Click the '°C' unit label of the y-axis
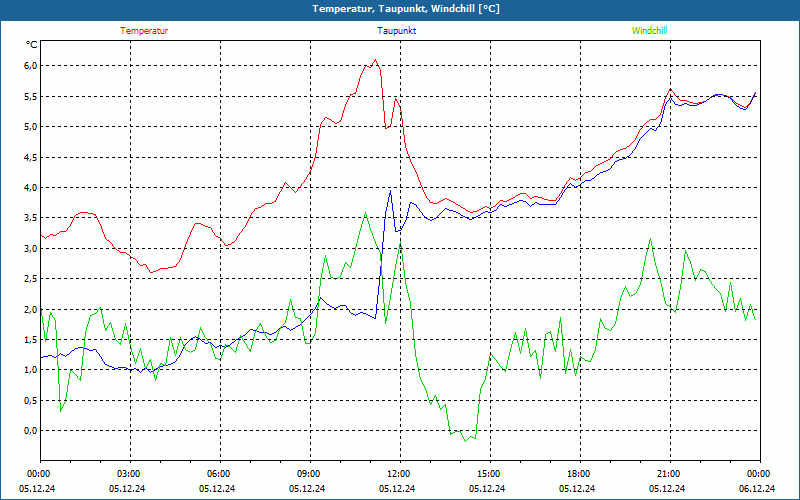This screenshot has height=500, width=800. 31,45
